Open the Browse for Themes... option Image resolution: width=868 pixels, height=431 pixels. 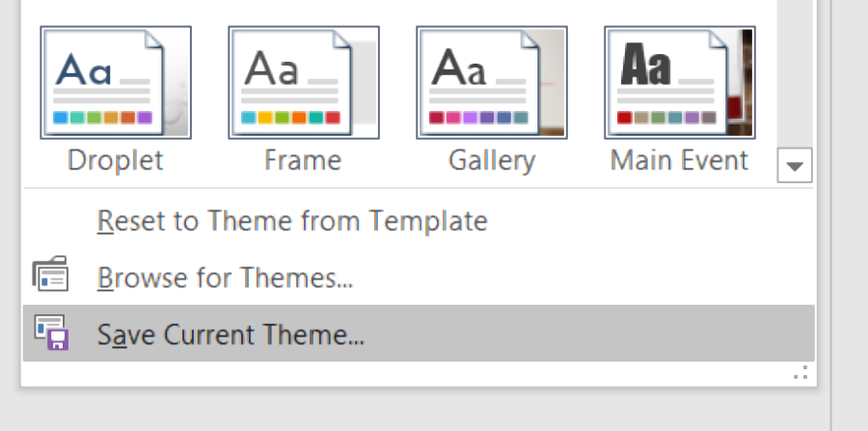click(x=225, y=278)
